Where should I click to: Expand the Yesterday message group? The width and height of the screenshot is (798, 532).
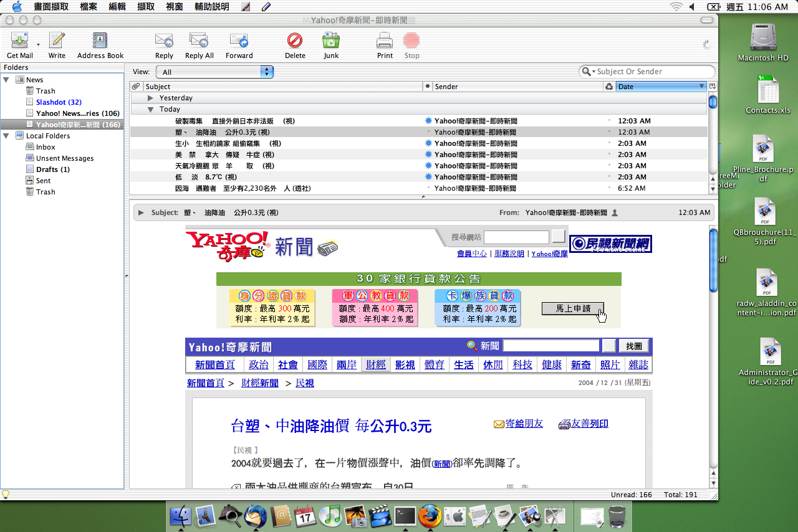point(150,98)
